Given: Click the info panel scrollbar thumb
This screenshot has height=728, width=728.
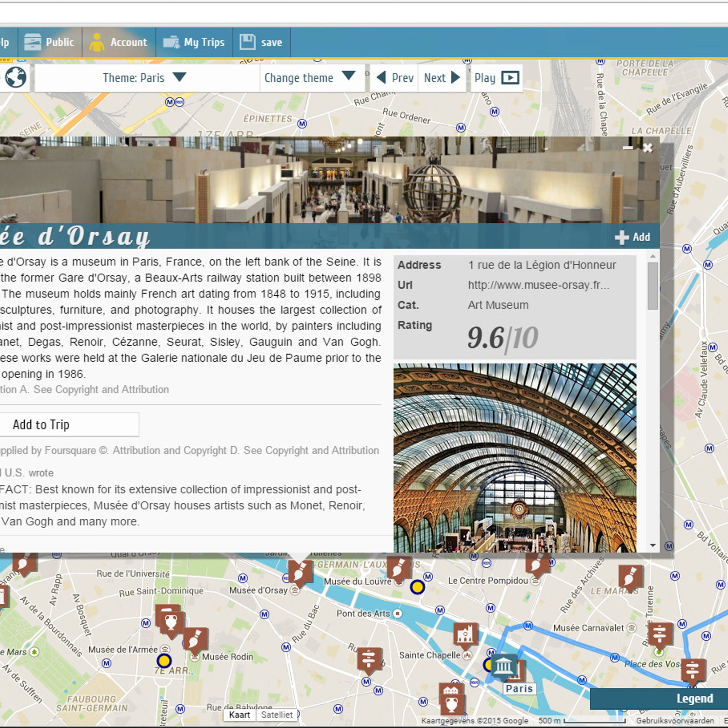Looking at the screenshot, I should pyautogui.click(x=653, y=286).
